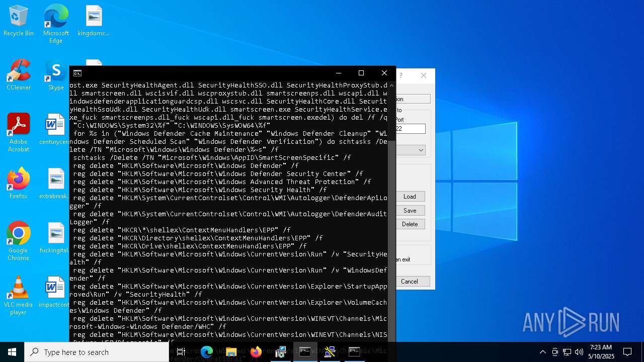
Task: Open the CCleaner desktop shortcut
Action: pos(19,75)
